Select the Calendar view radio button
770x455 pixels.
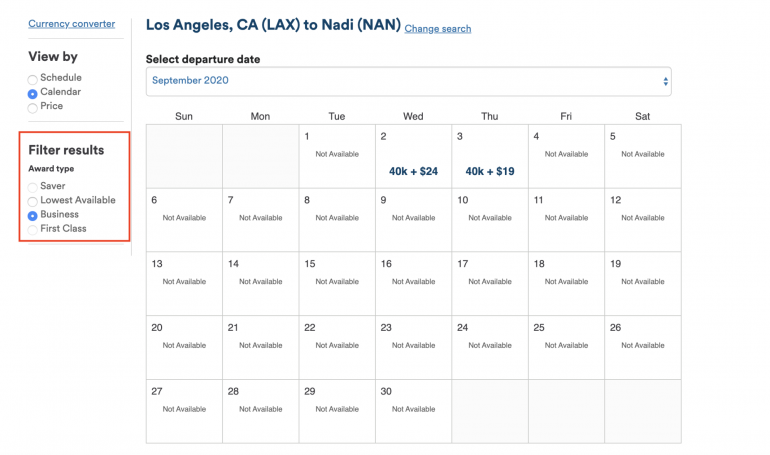(33, 92)
